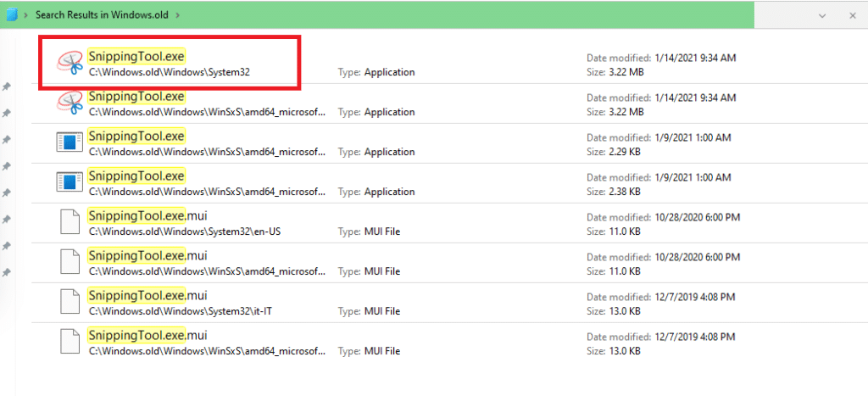
Task: Click the blue folder icon in the address bar
Action: [12, 14]
